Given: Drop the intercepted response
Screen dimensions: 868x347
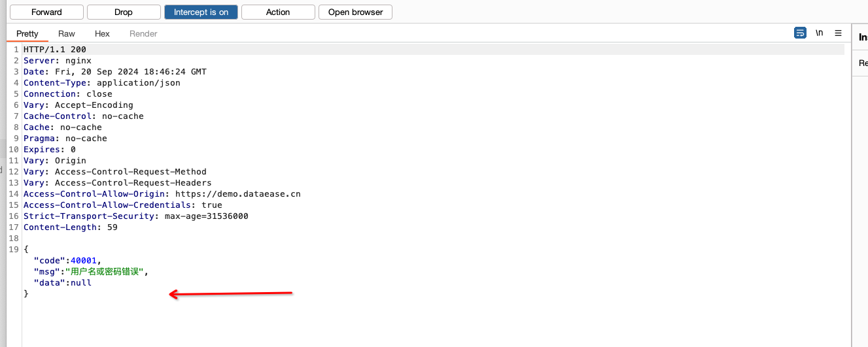Looking at the screenshot, I should tap(124, 12).
